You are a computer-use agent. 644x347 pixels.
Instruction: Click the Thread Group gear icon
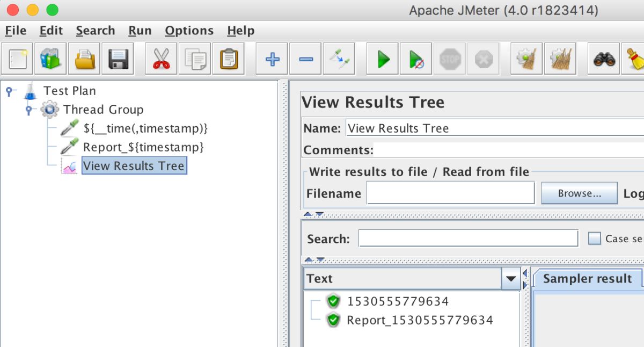(50, 110)
